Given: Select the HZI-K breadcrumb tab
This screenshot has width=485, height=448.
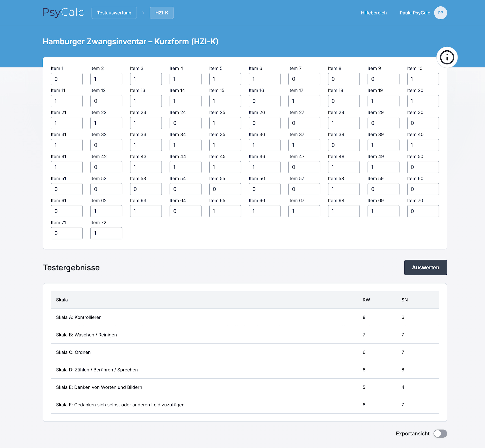Looking at the screenshot, I should click(x=162, y=13).
